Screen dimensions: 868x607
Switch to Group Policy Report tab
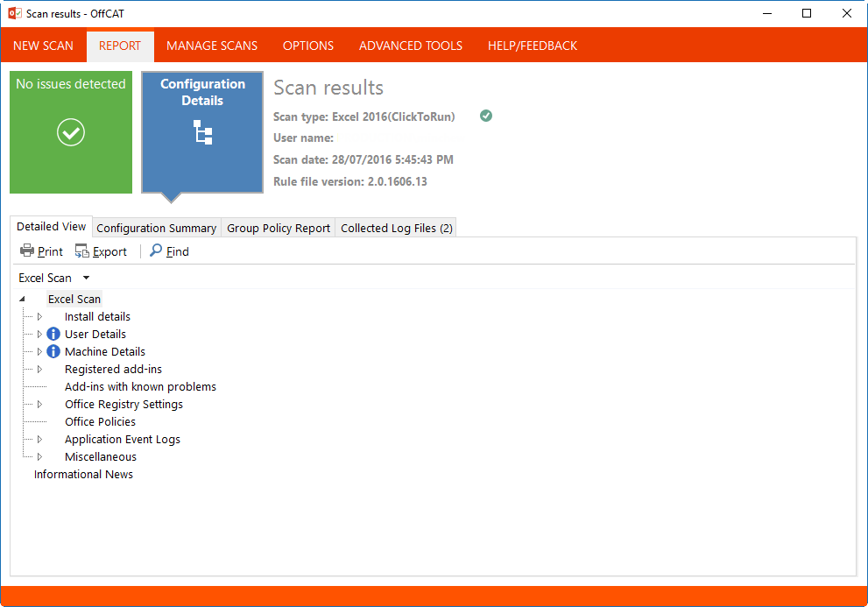point(279,229)
